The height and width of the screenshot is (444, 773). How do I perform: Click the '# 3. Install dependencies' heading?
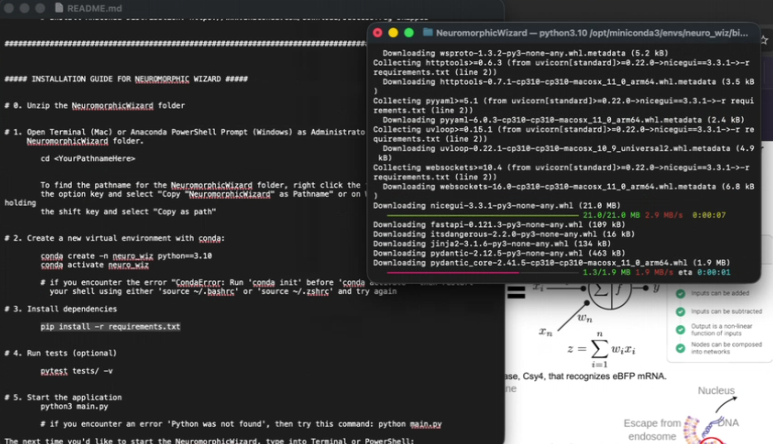(x=61, y=309)
